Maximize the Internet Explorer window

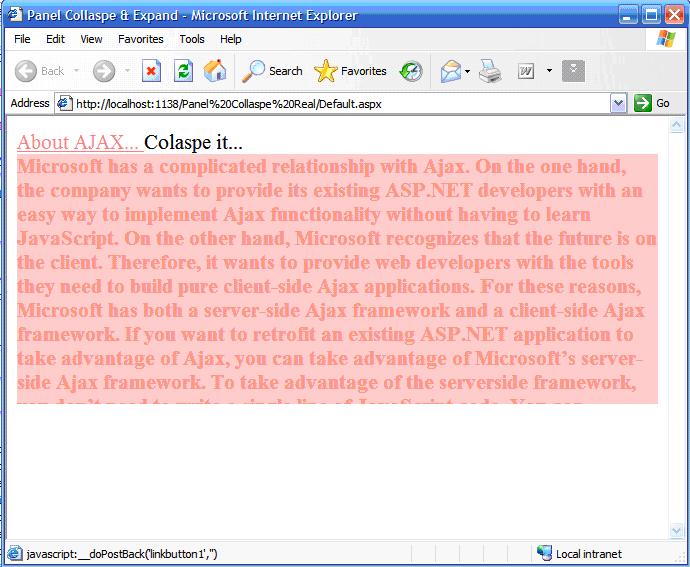point(651,15)
